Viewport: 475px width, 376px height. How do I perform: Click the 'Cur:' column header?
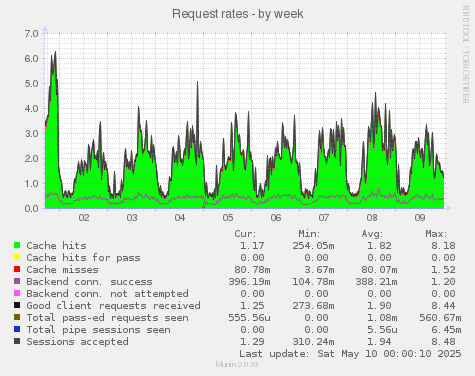point(245,234)
